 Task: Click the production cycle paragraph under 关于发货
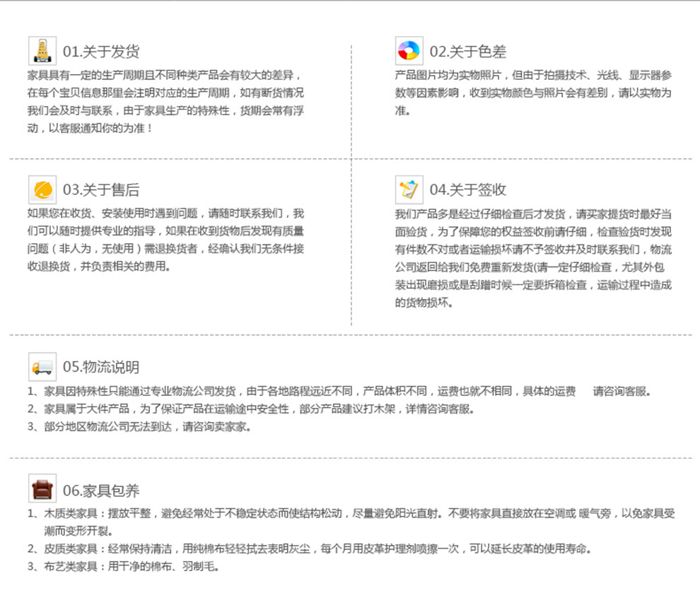tap(166, 102)
